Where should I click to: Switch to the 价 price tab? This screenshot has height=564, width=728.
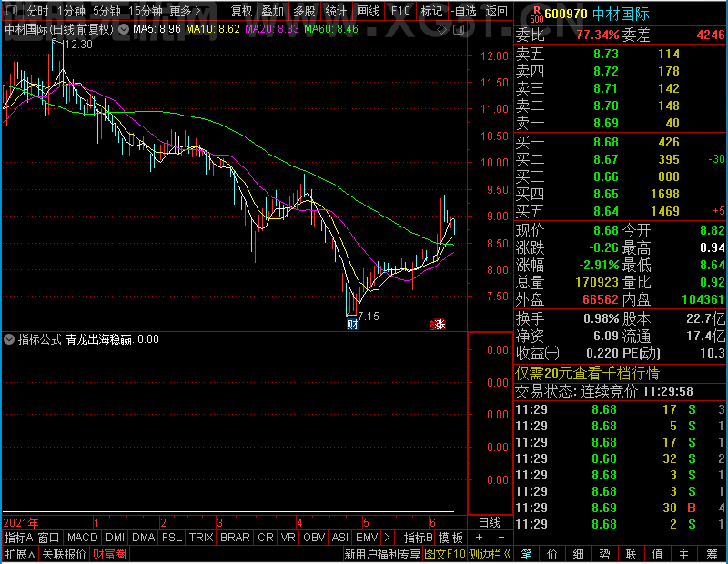click(x=552, y=554)
